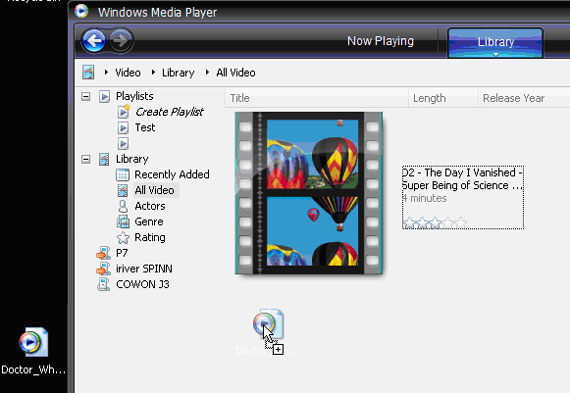
Task: Open the arrow before All Video in breadcrumb
Action: (x=207, y=72)
